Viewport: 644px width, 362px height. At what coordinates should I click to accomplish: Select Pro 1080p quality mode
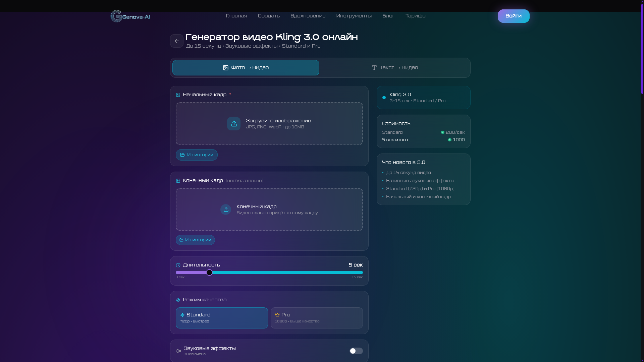[x=317, y=318]
